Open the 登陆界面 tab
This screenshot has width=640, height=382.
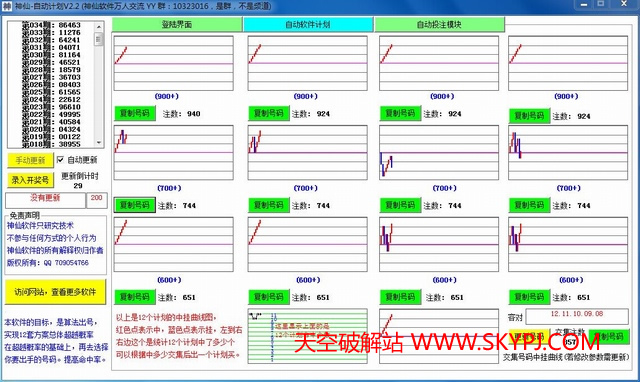pos(177,24)
